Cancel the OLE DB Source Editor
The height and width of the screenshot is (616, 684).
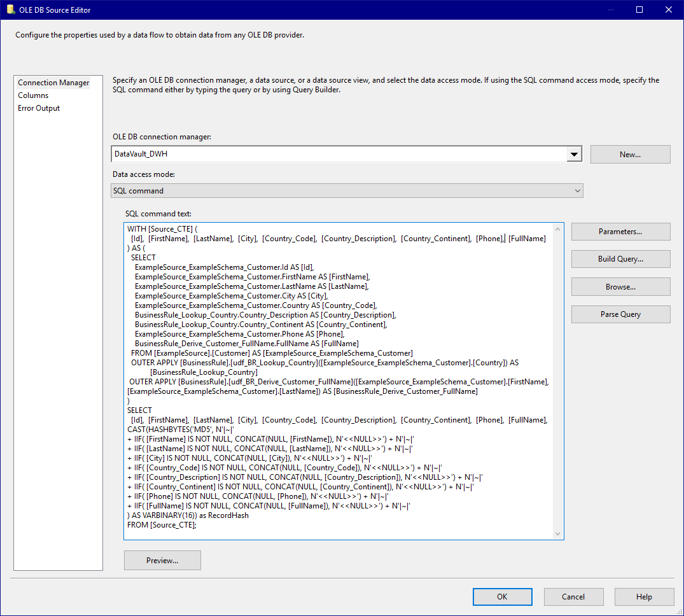(x=573, y=596)
